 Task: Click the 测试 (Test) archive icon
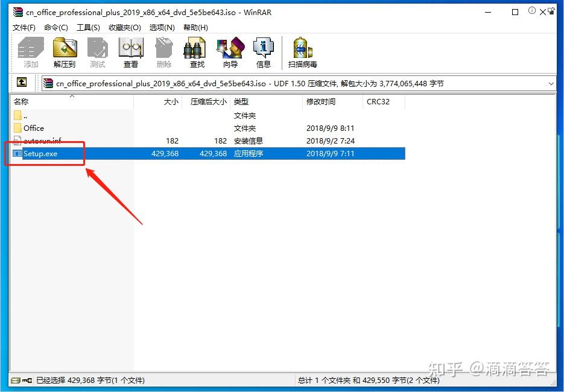click(x=98, y=51)
